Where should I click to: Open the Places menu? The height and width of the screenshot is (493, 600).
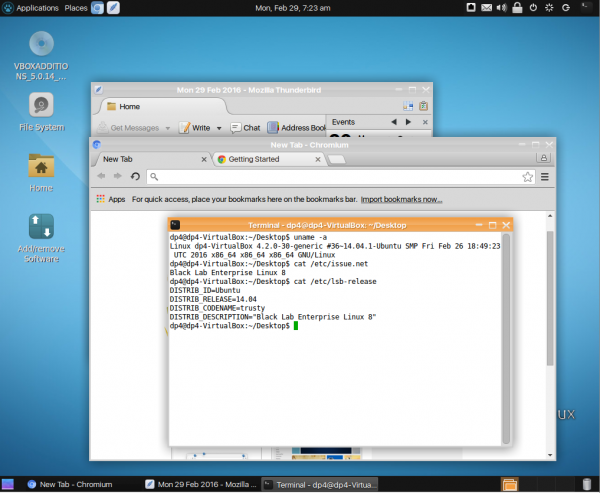click(76, 8)
